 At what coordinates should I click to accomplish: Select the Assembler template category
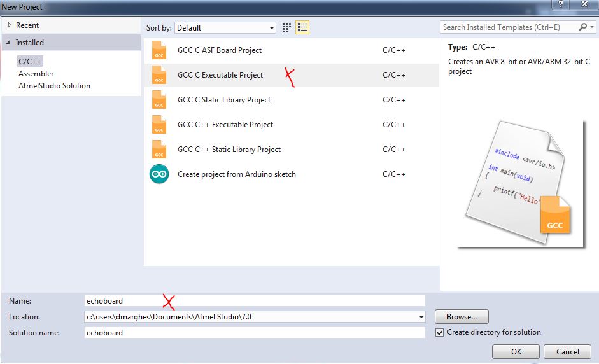(36, 74)
